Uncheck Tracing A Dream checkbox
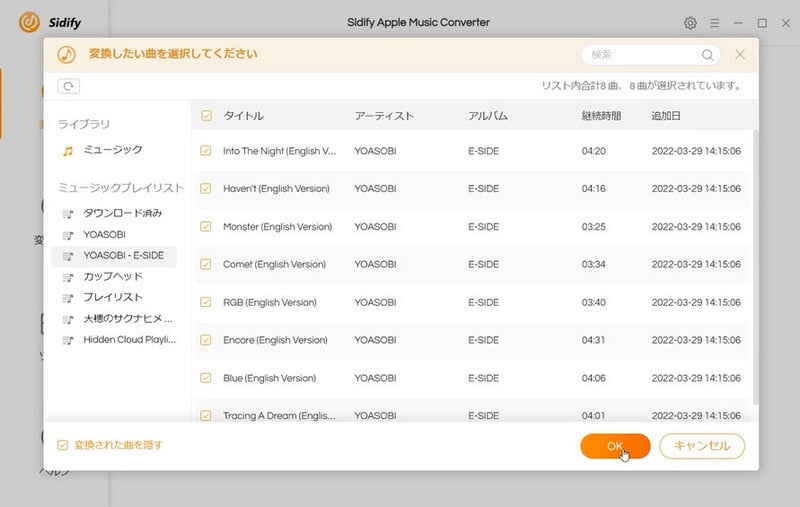Screen dimensions: 800x507 click(206, 415)
